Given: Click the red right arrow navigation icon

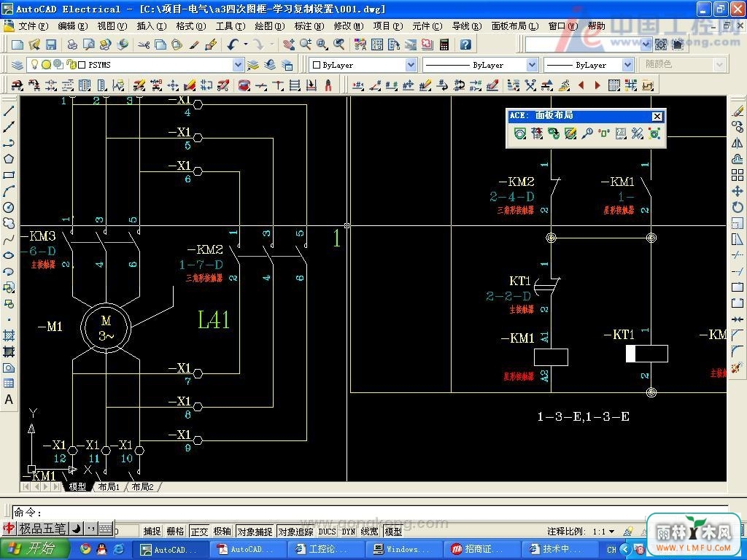Looking at the screenshot, I should (597, 85).
